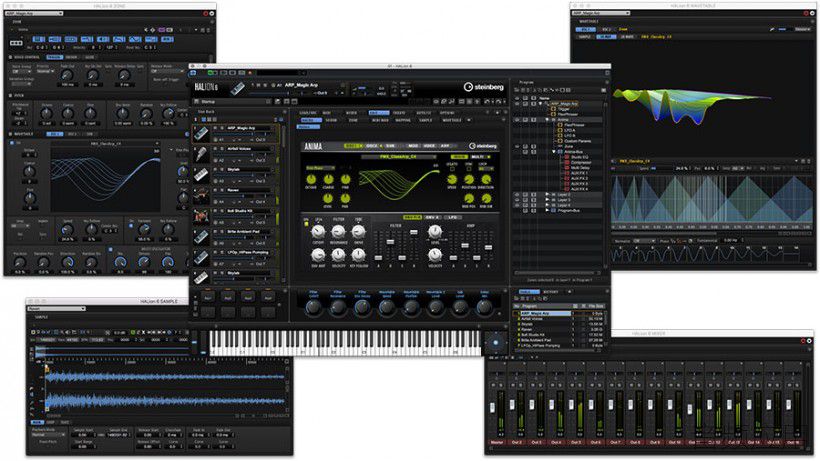Open program selector dropdown in Zone window
The width and height of the screenshot is (820, 461).
(34, 13)
